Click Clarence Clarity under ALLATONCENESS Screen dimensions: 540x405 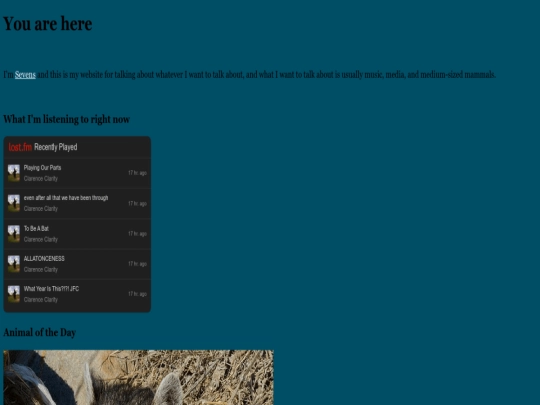41,269
